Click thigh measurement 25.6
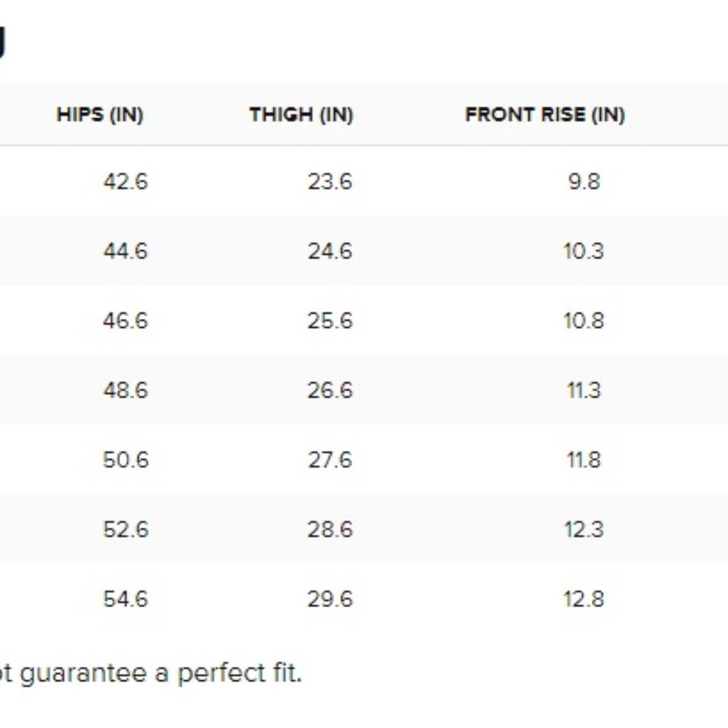728x728 pixels. click(x=330, y=321)
